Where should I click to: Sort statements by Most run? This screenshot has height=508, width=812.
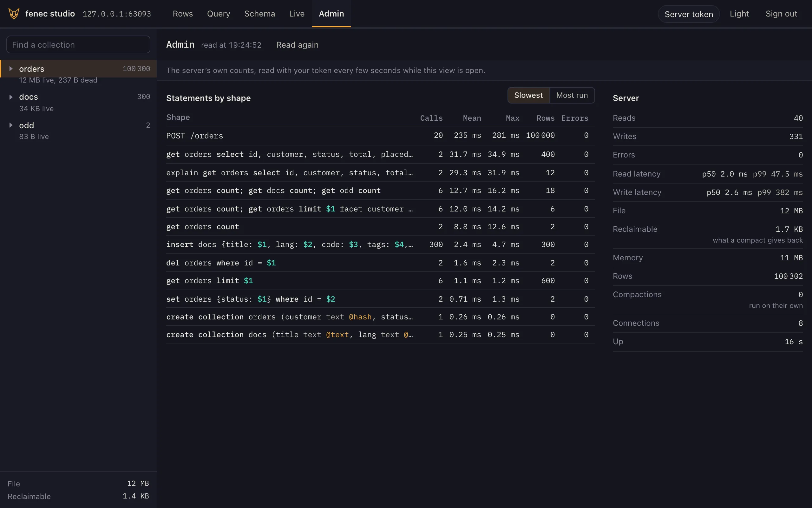pyautogui.click(x=572, y=96)
